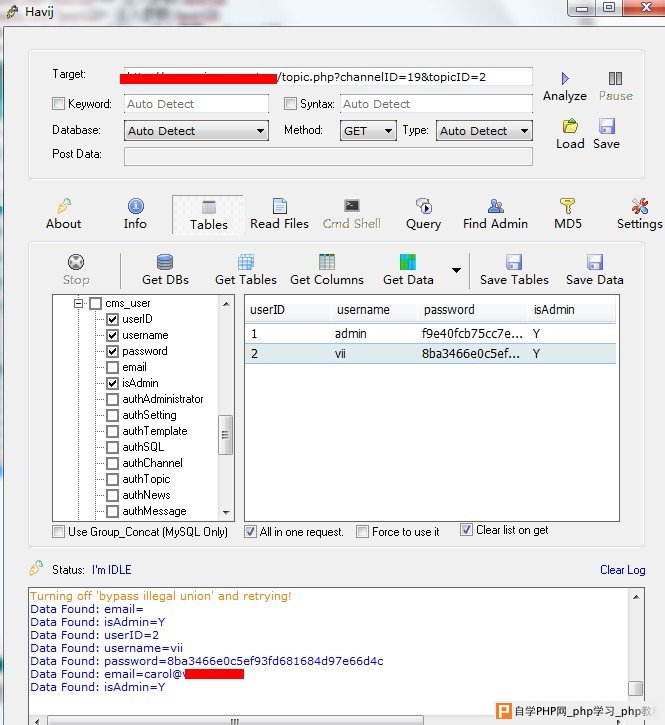
Task: Click the Get DBs icon
Action: pyautogui.click(x=165, y=262)
